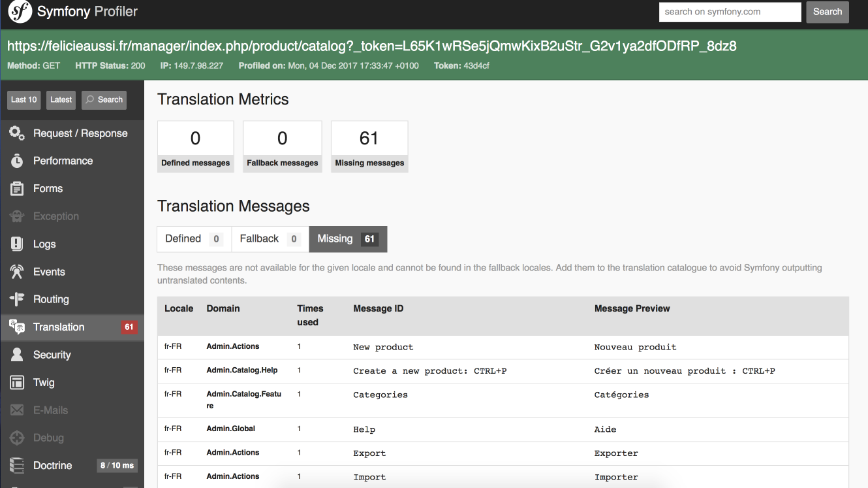This screenshot has height=488, width=868.
Task: Open the Doctrine panel
Action: [72, 466]
